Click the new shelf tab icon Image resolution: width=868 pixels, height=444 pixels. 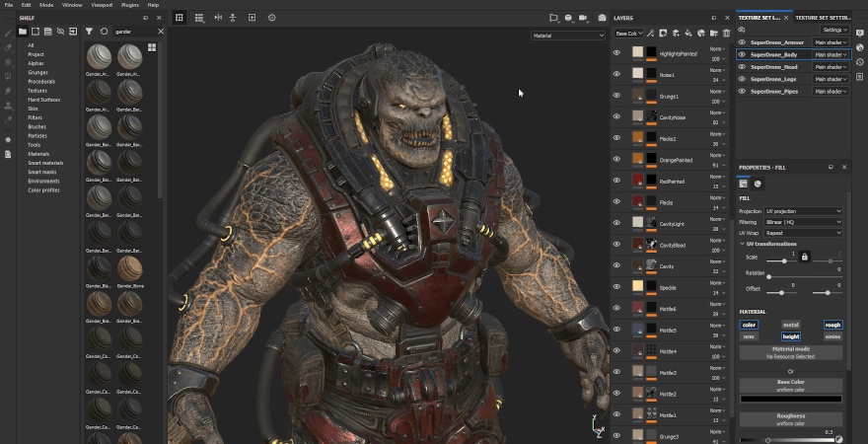[35, 32]
